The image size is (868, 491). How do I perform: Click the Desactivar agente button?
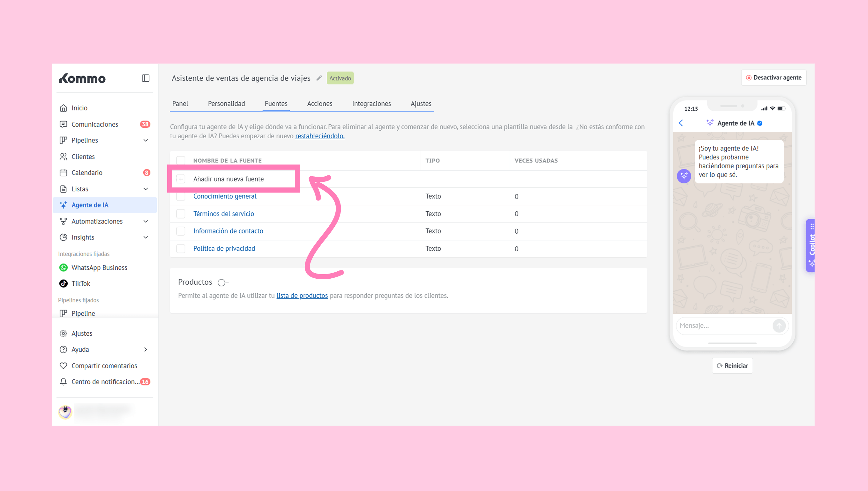[774, 77]
